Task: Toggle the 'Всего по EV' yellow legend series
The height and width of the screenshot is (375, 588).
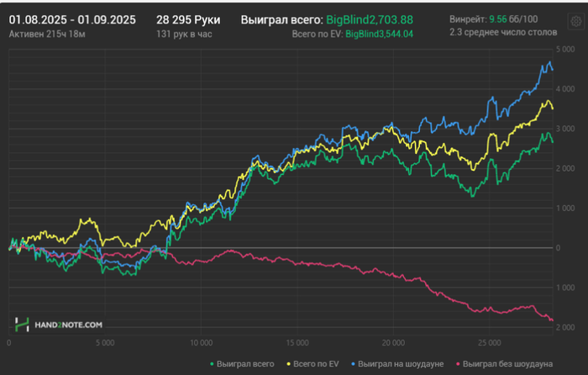Action: point(312,364)
